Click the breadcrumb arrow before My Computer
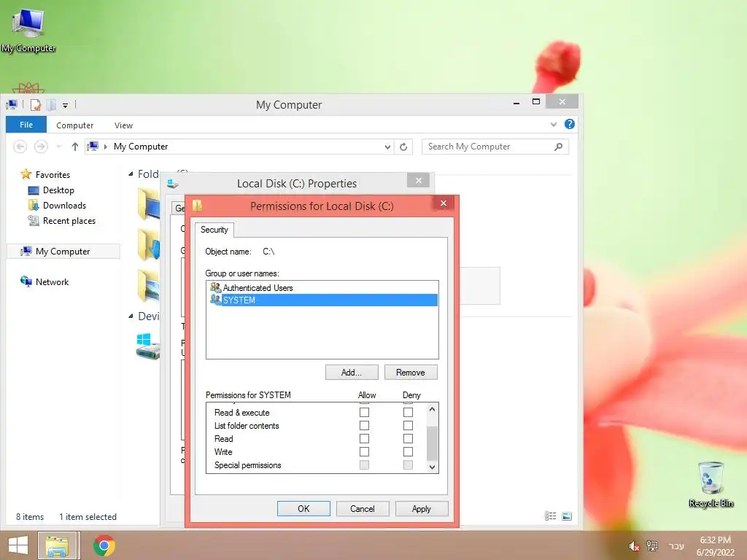Viewport: 747px width, 560px height. (x=106, y=147)
